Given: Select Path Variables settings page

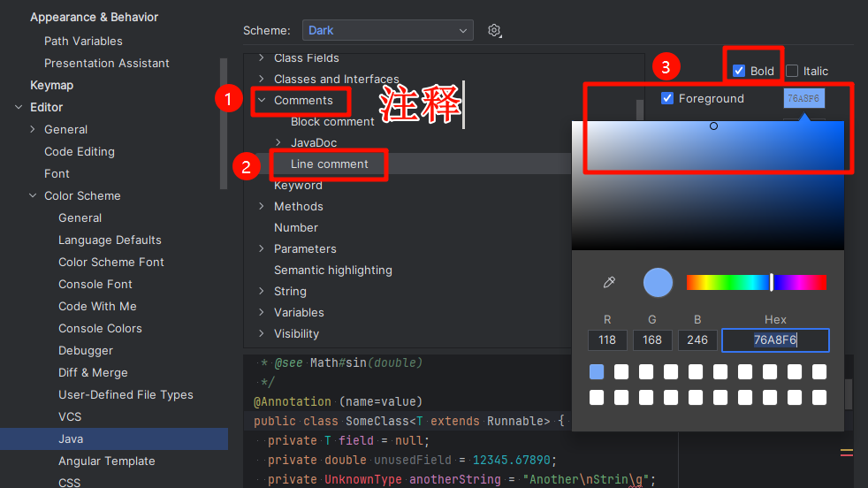Looking at the screenshot, I should pos(83,41).
